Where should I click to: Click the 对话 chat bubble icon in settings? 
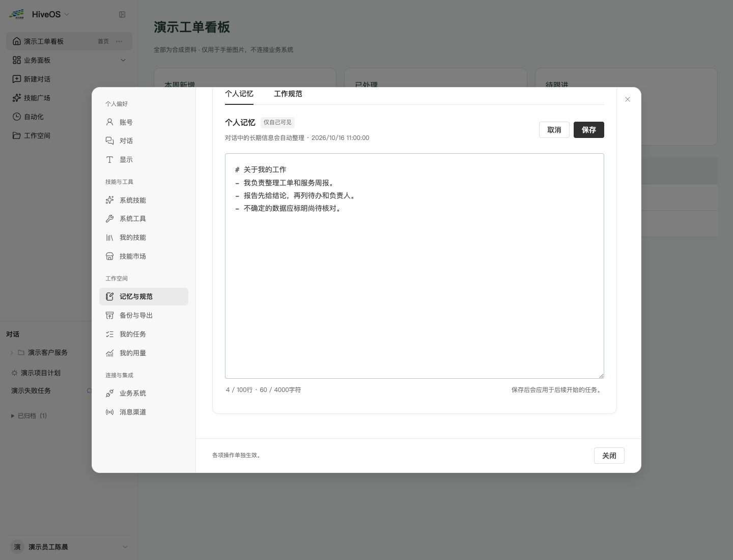point(109,141)
